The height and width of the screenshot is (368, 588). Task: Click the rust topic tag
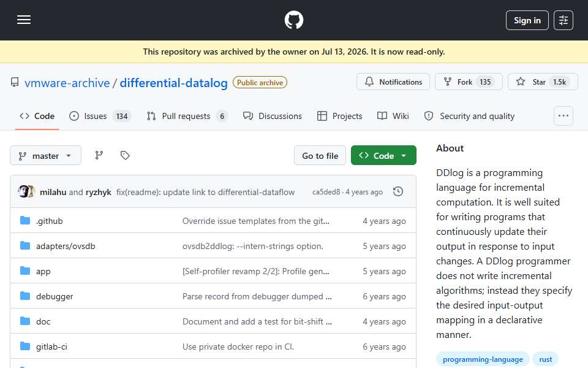point(546,359)
